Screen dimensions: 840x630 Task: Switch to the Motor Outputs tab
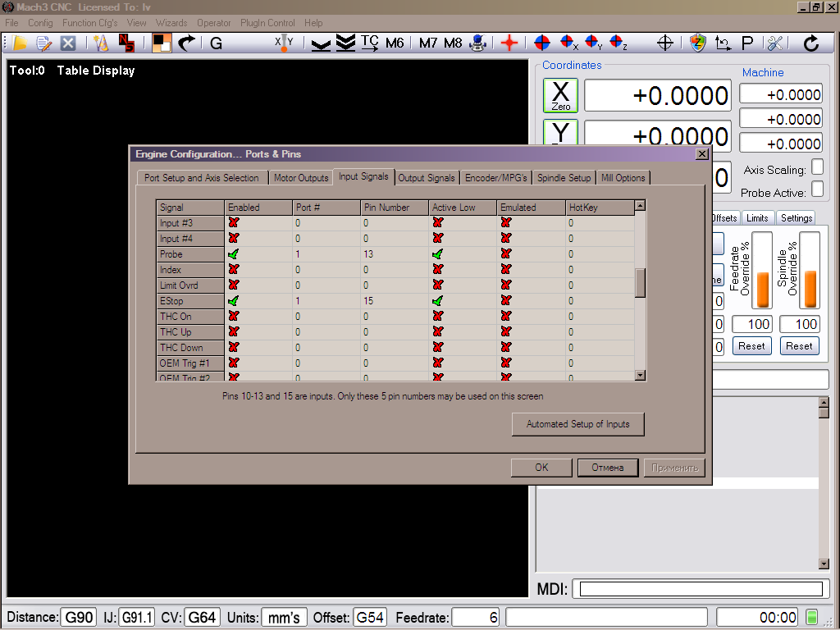point(301,178)
